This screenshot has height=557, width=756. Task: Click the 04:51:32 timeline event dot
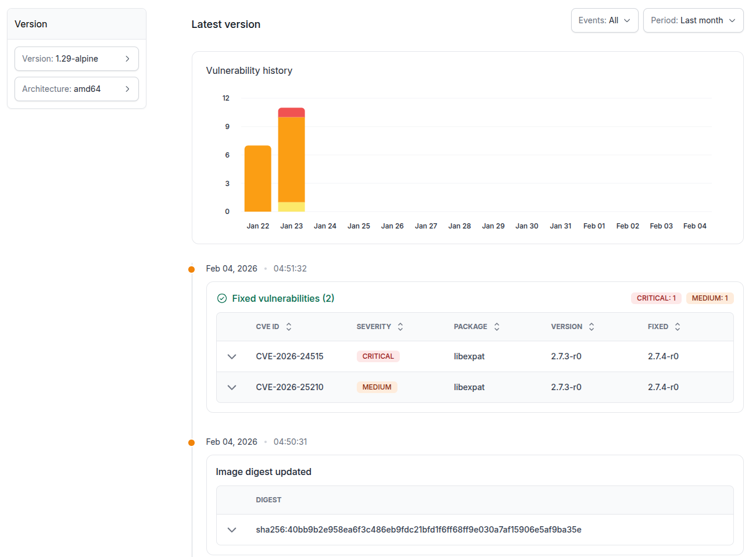(192, 269)
